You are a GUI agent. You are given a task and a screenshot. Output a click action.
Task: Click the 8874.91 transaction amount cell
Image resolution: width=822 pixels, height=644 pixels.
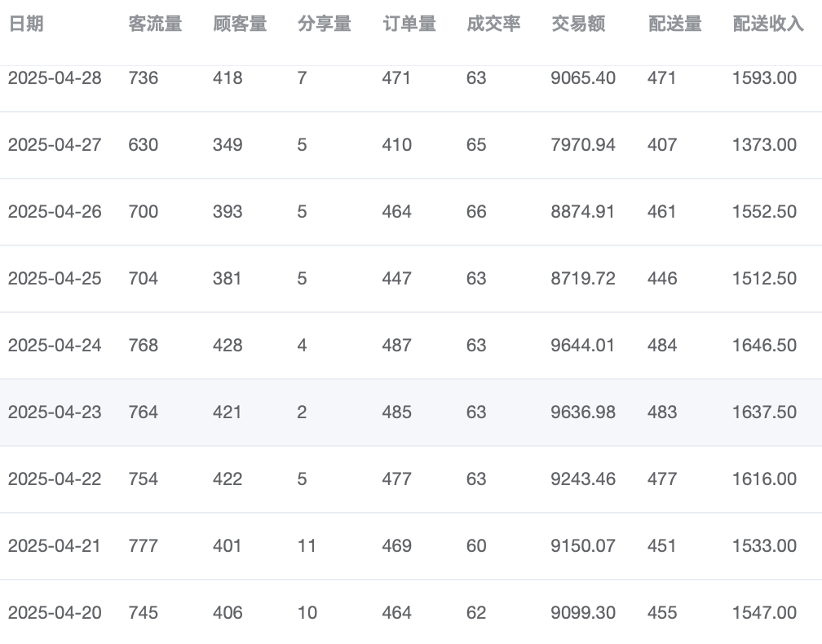[x=583, y=212]
